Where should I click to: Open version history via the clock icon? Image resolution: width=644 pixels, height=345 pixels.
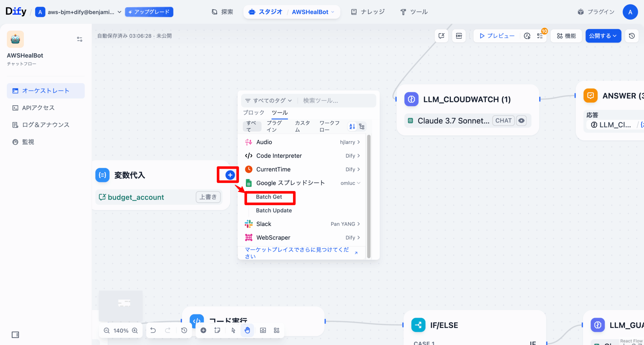632,36
